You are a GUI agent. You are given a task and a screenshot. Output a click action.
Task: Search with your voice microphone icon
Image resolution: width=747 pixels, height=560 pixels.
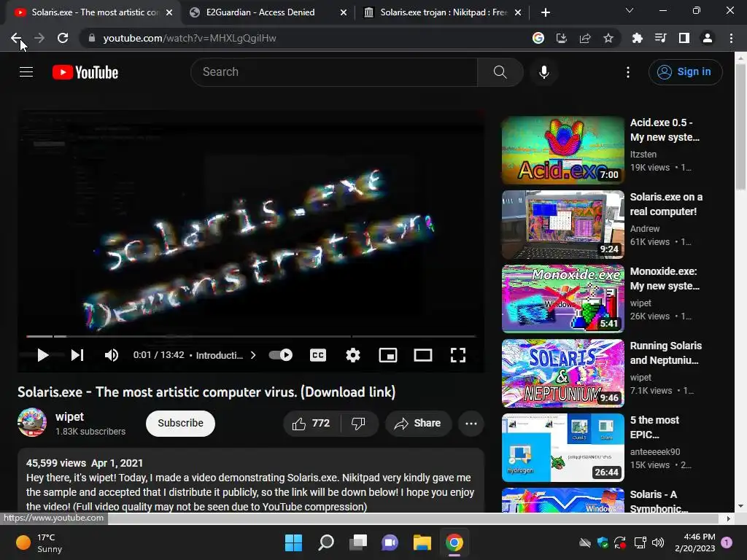(x=543, y=72)
